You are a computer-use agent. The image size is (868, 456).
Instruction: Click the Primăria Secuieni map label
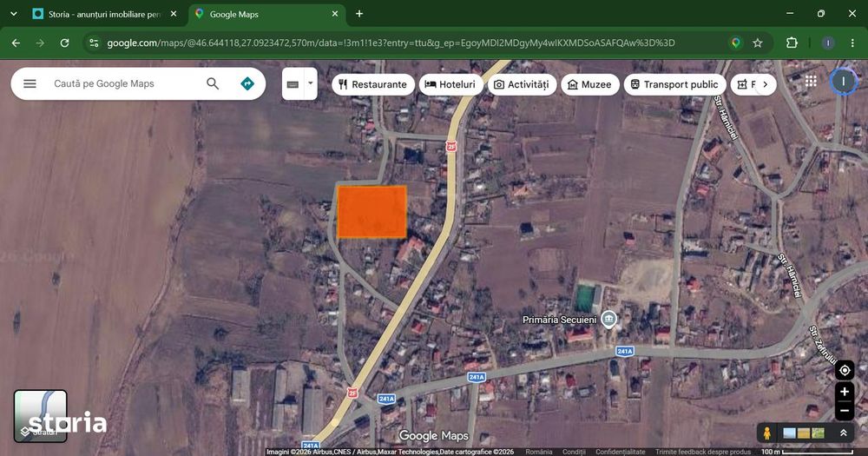pos(559,320)
